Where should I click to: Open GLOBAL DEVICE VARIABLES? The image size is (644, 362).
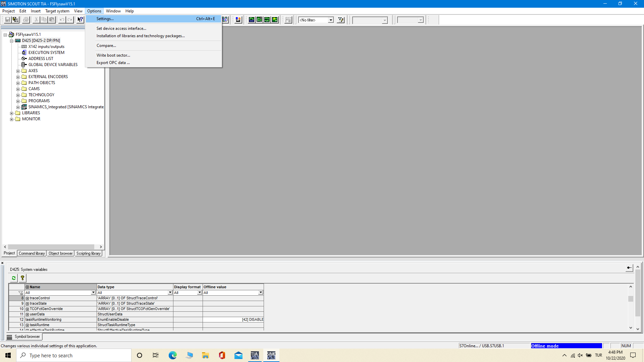[52, 64]
